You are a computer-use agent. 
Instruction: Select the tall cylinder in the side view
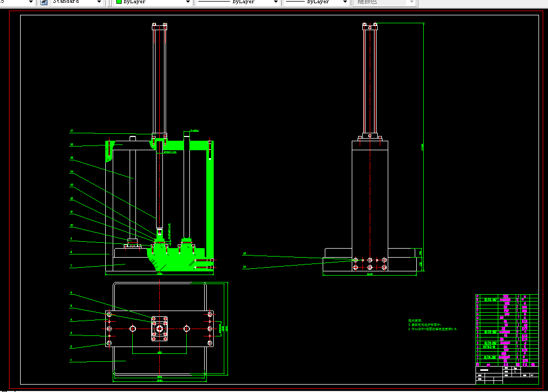(x=370, y=80)
